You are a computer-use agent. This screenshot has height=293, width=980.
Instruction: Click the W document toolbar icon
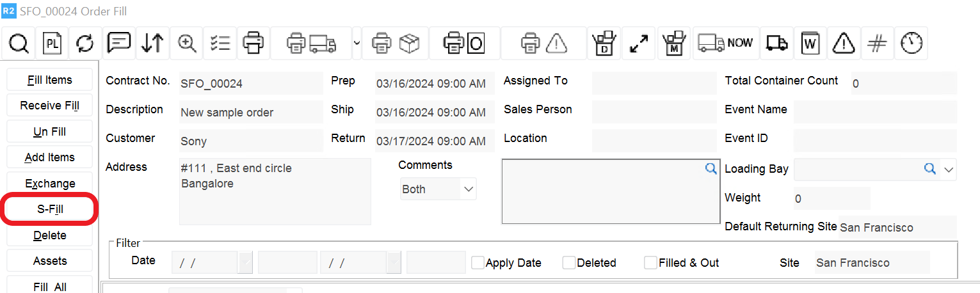[810, 44]
